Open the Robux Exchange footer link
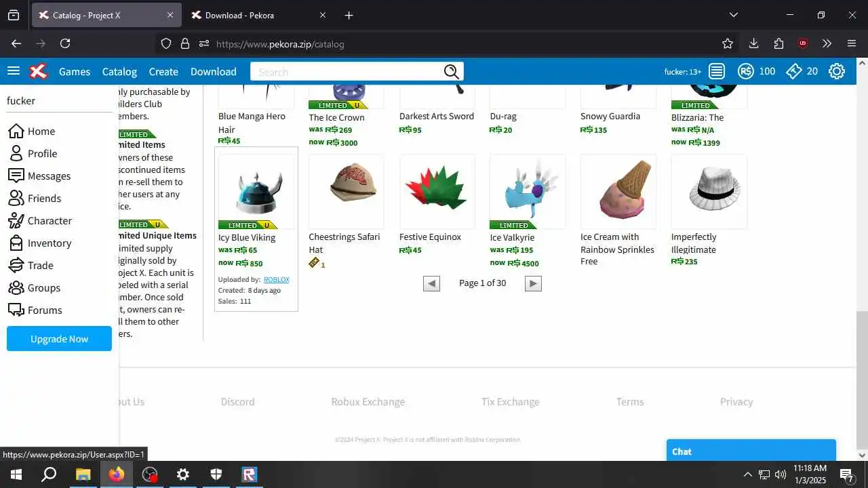Image resolution: width=868 pixels, height=488 pixels. [368, 401]
